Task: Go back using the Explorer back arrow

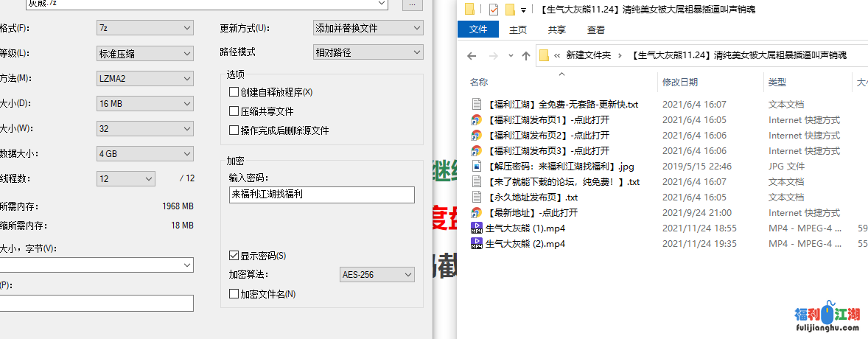Action: coord(472,56)
